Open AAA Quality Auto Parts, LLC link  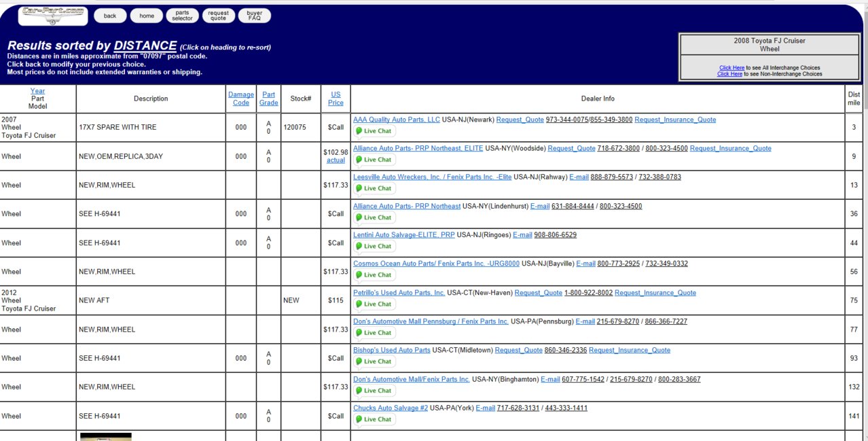[397, 120]
